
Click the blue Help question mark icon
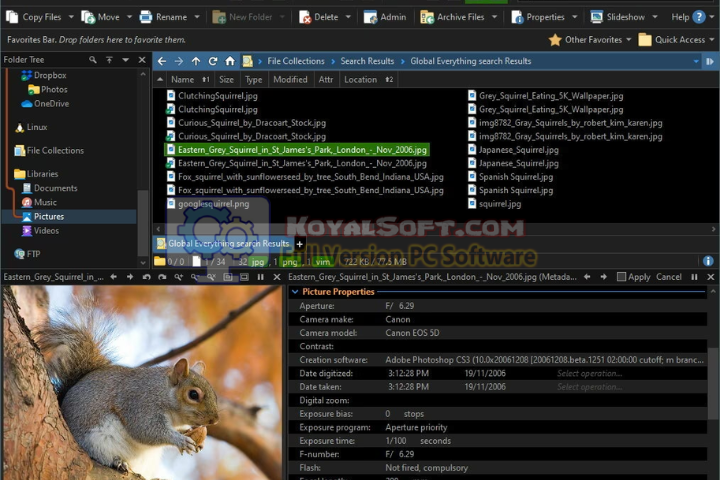(x=699, y=17)
